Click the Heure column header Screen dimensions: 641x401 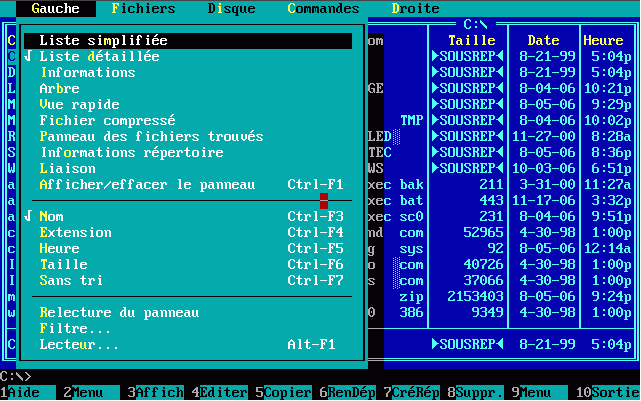603,40
